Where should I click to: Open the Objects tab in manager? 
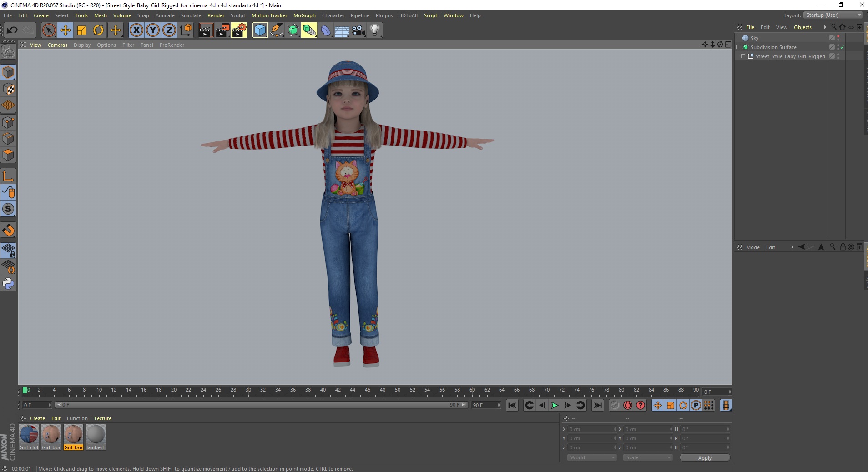pyautogui.click(x=802, y=27)
